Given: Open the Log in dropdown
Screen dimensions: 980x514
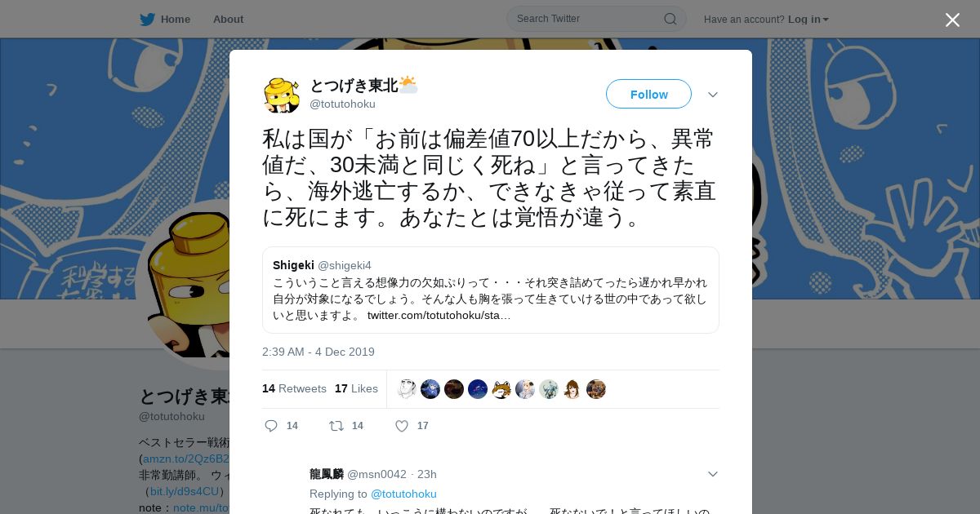Looking at the screenshot, I should coord(808,20).
